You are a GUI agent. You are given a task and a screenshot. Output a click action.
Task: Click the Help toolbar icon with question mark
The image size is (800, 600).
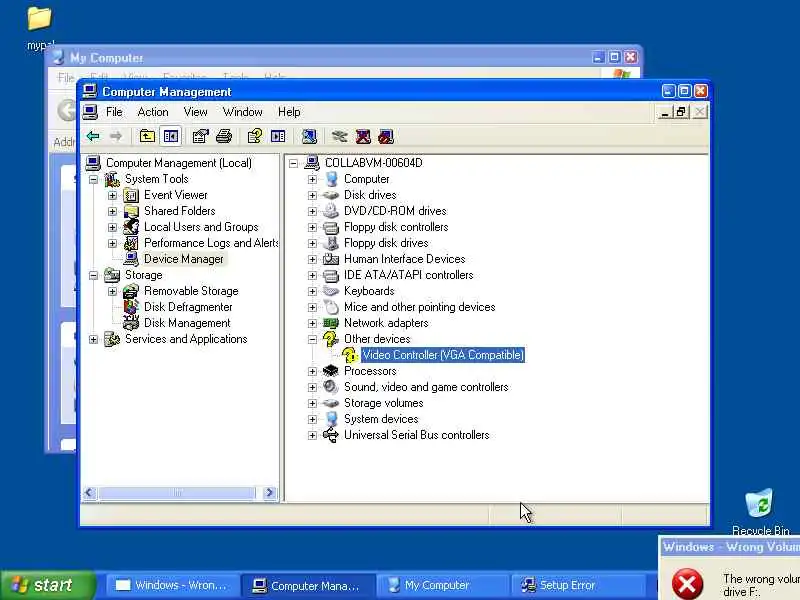[254, 136]
